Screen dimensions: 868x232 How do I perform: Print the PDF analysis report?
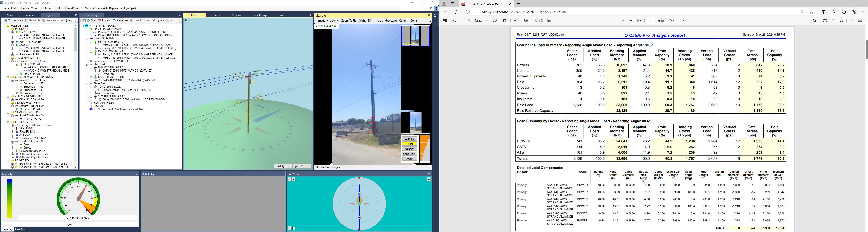825,21
